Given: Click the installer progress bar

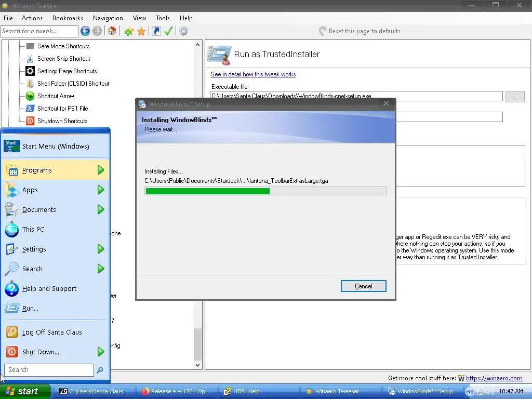Looking at the screenshot, I should click(265, 191).
